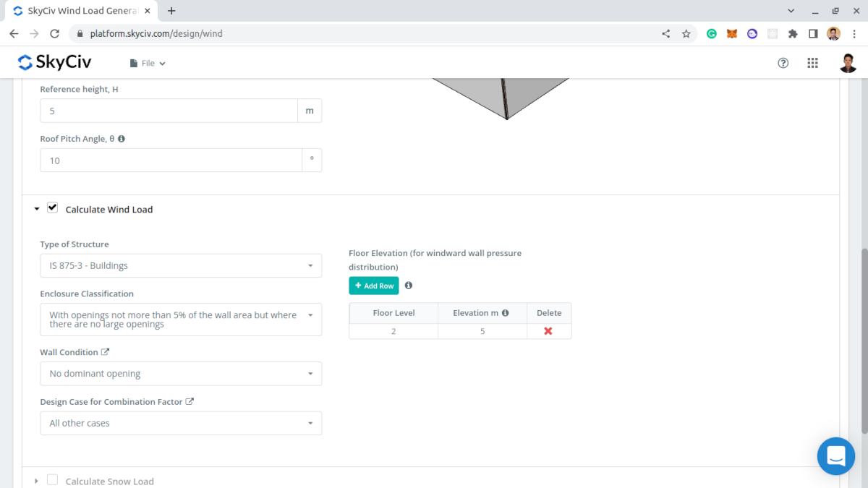The image size is (868, 488).
Task: Open the Wall Condition dropdown
Action: point(181,374)
